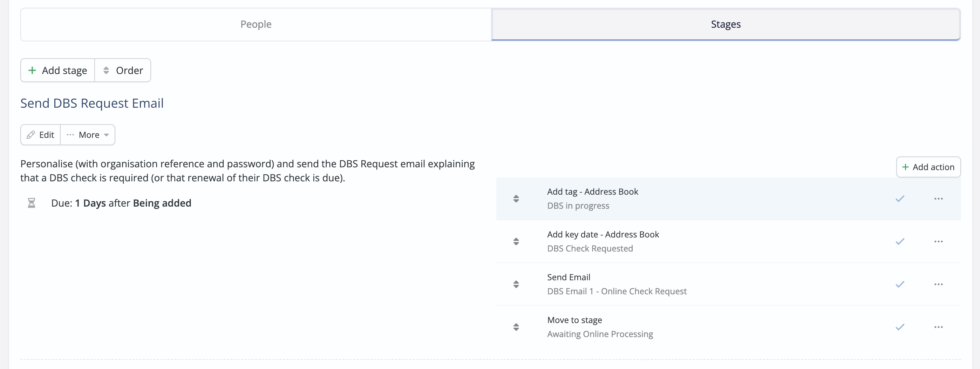Open the ellipsis menu for Add tag action
This screenshot has height=369, width=980.
pos(939,199)
